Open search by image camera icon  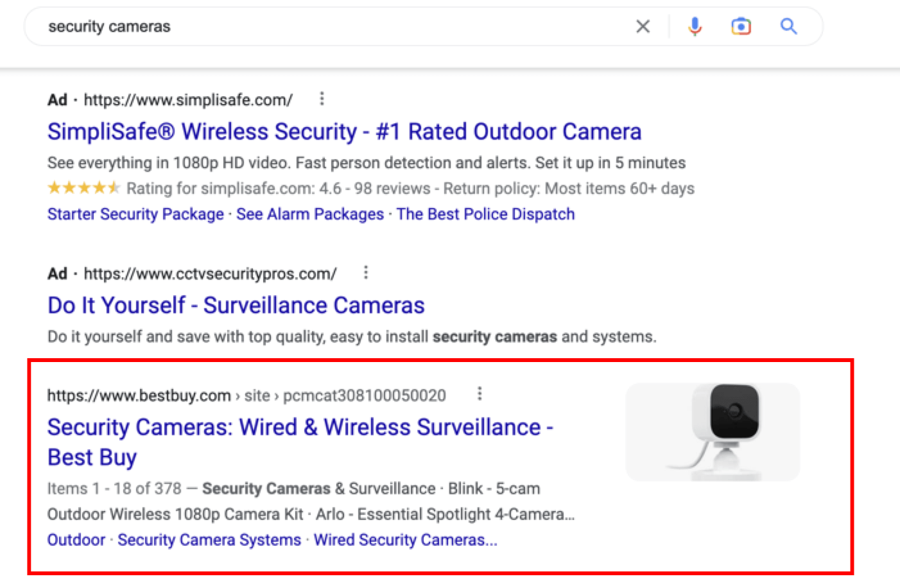tap(741, 26)
